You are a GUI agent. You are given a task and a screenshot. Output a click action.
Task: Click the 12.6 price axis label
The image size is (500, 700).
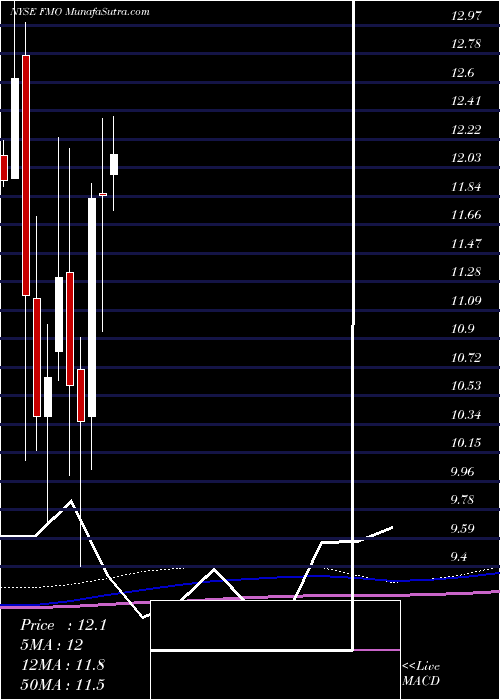coord(462,73)
